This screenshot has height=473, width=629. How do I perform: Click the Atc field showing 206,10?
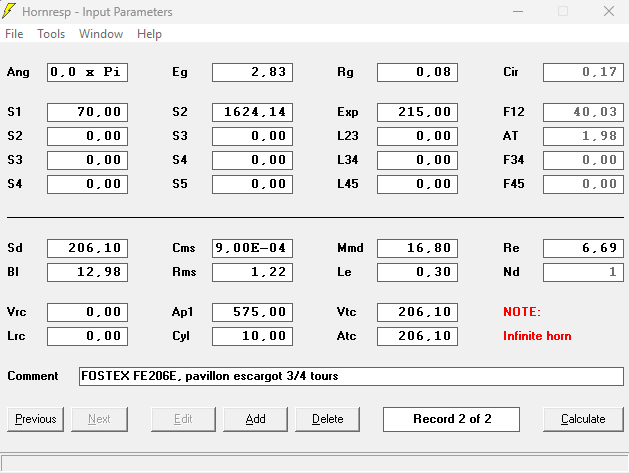tap(417, 336)
